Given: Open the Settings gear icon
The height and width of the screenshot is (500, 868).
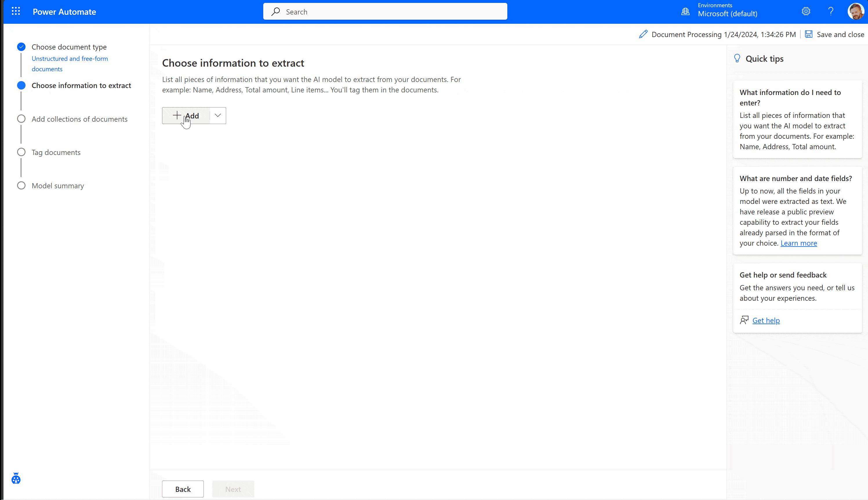Looking at the screenshot, I should 806,11.
